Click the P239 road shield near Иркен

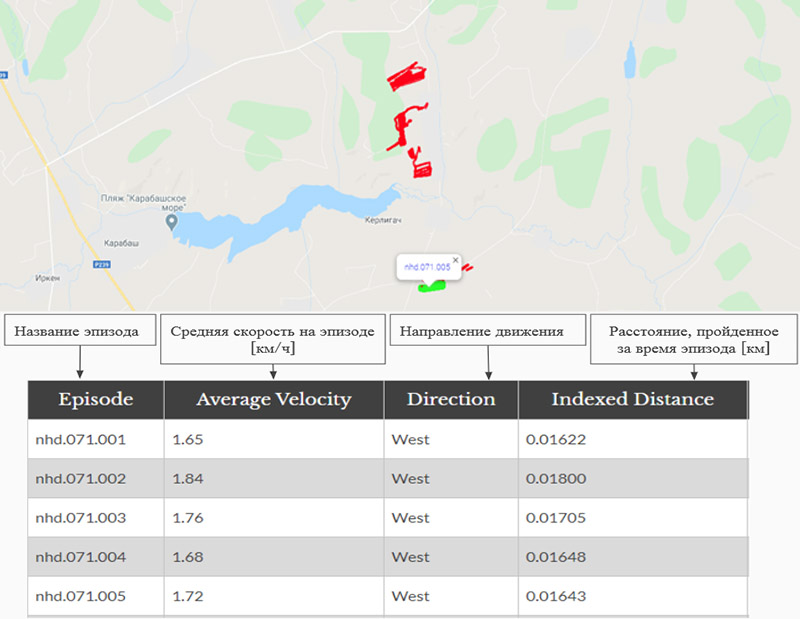(x=102, y=264)
